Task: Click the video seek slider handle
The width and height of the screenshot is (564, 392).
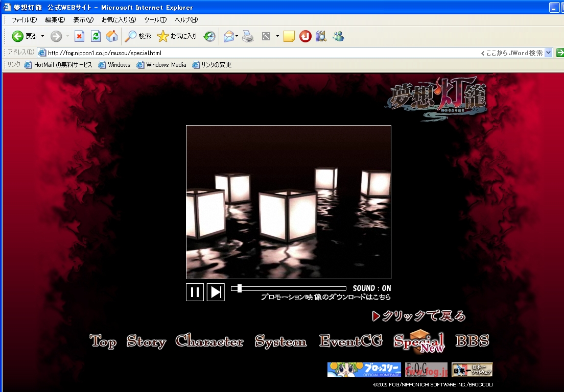Action: click(x=240, y=288)
